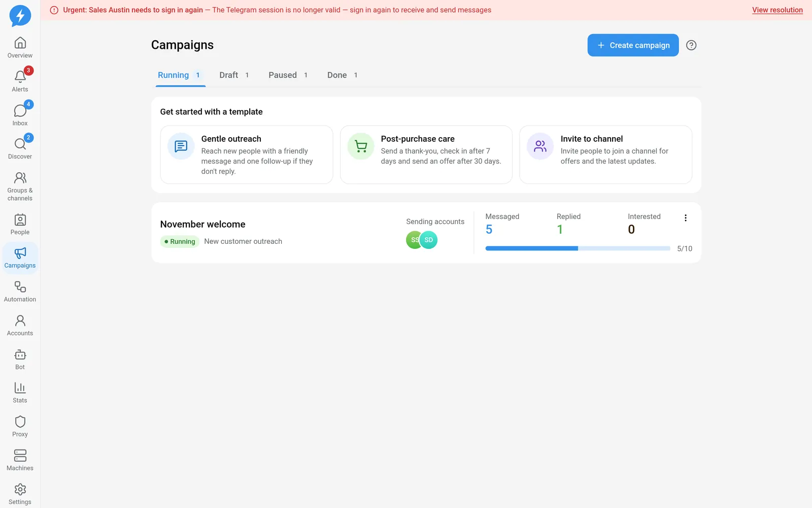This screenshot has width=812, height=508.
Task: Switch to the Done tab
Action: (x=343, y=75)
